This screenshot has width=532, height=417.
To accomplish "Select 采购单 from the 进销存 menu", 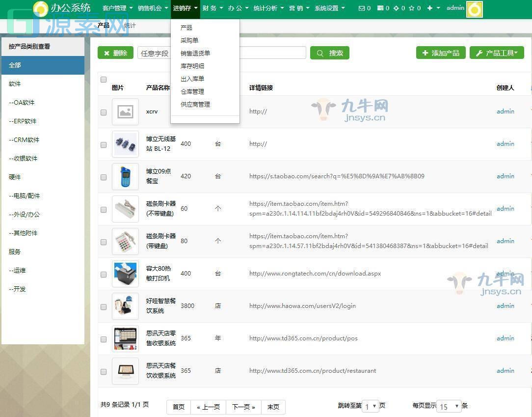I will coord(189,40).
